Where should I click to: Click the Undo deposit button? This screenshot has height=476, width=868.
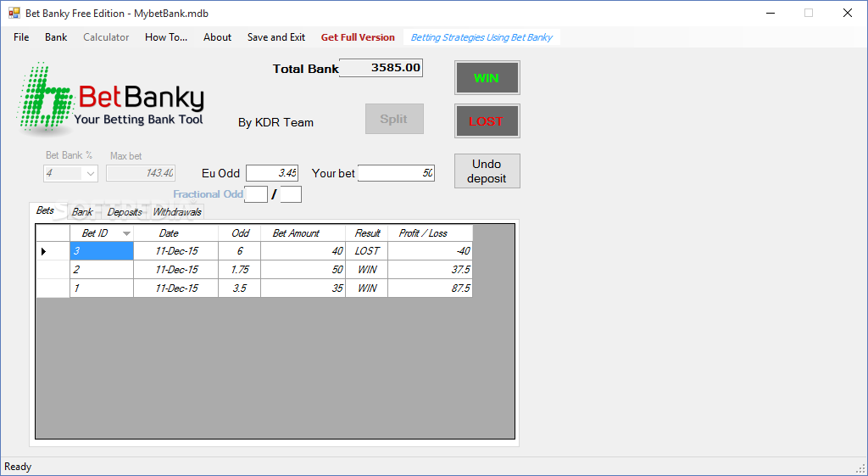[487, 171]
